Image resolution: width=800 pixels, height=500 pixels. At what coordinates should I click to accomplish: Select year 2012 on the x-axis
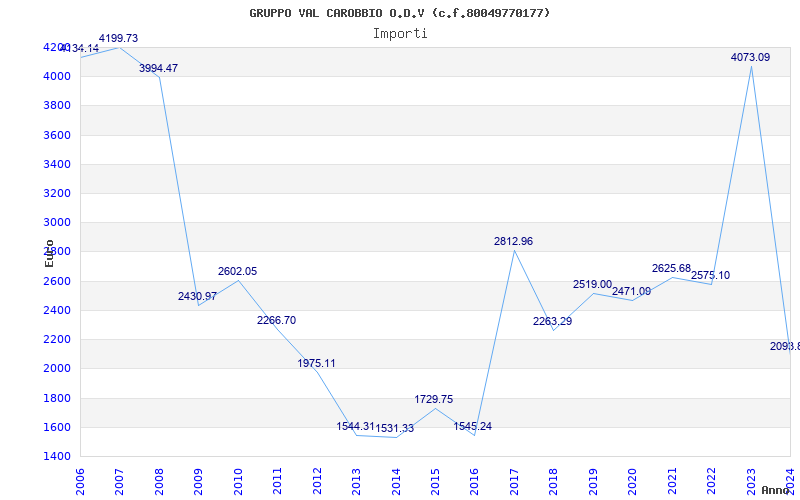click(317, 482)
